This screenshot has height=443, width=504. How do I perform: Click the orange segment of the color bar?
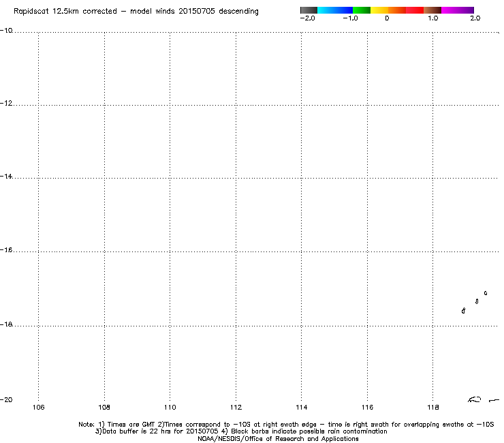397,10
